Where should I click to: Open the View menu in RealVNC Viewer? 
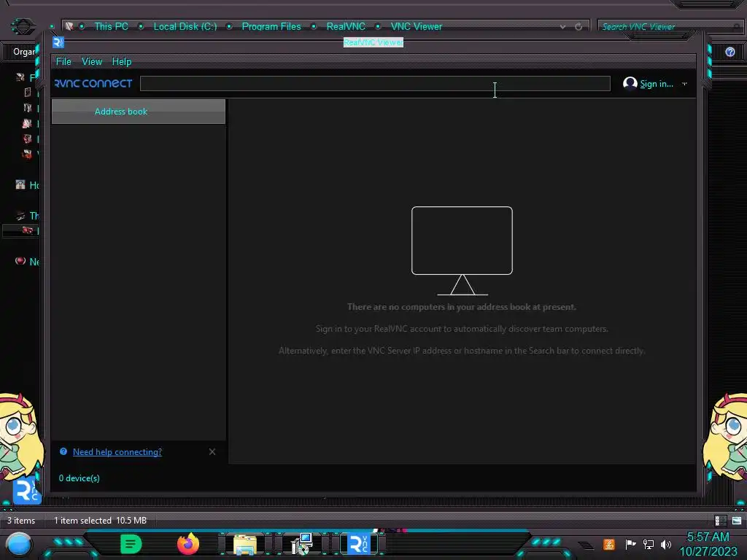(x=91, y=61)
